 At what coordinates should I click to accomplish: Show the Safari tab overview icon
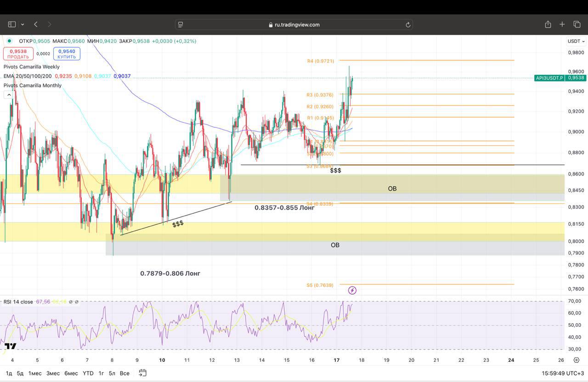[577, 24]
